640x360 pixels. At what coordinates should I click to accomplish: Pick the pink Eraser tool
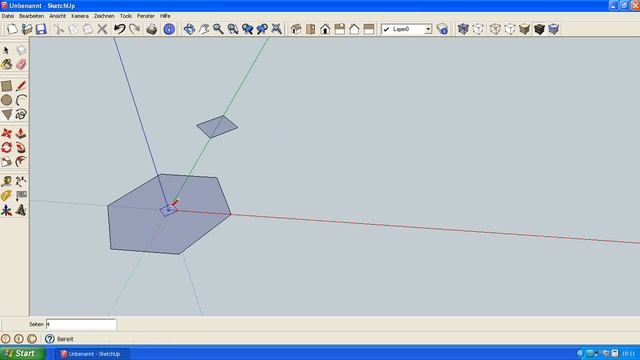21,64
